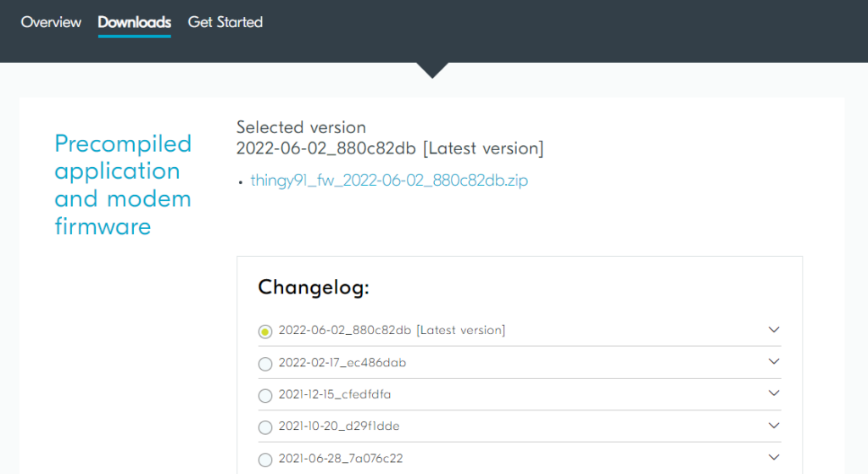
Task: Pick the 2021-10-20_d29f1dde version radio button
Action: (x=265, y=427)
